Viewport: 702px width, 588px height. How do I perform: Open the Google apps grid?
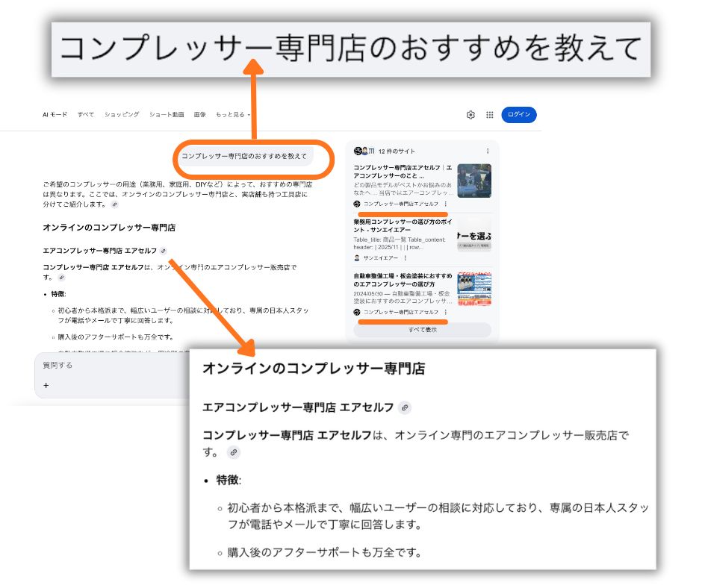point(489,114)
